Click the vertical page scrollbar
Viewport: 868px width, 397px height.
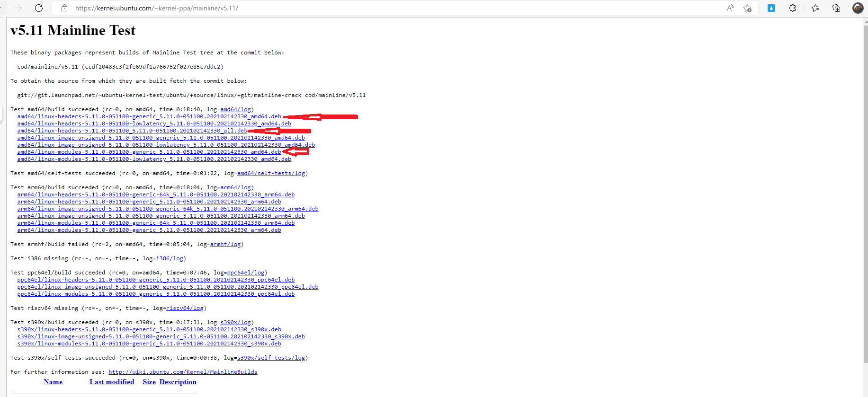(x=865, y=189)
